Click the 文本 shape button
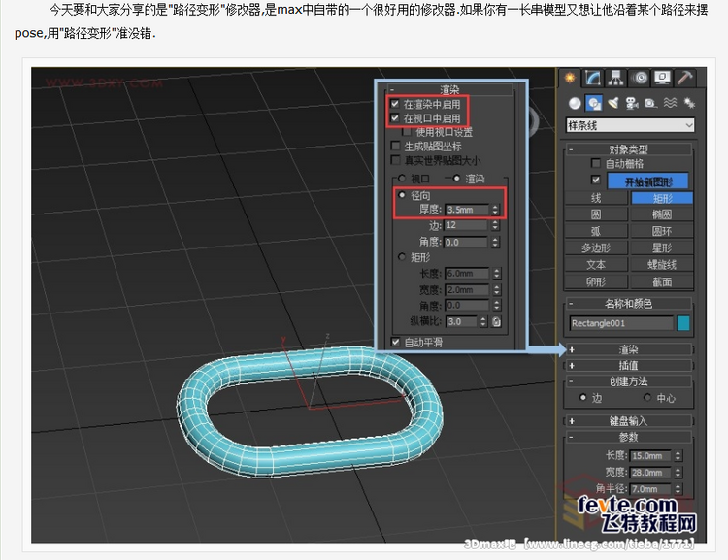728x560 pixels. pyautogui.click(x=596, y=265)
